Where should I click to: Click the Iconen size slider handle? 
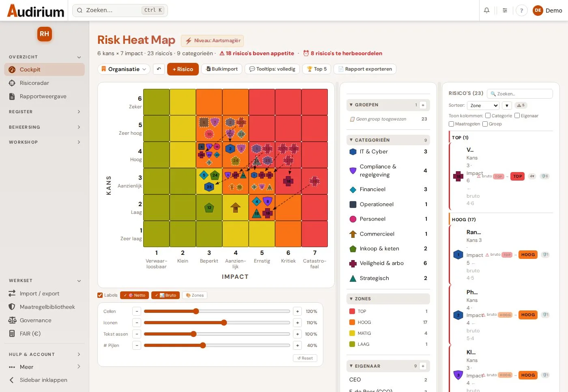click(224, 323)
